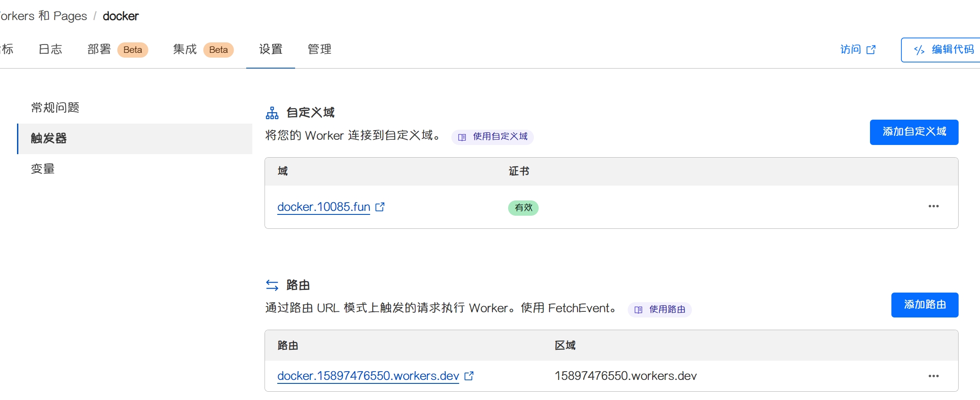
Task: Go to the 管理 tab
Action: pyautogui.click(x=320, y=49)
